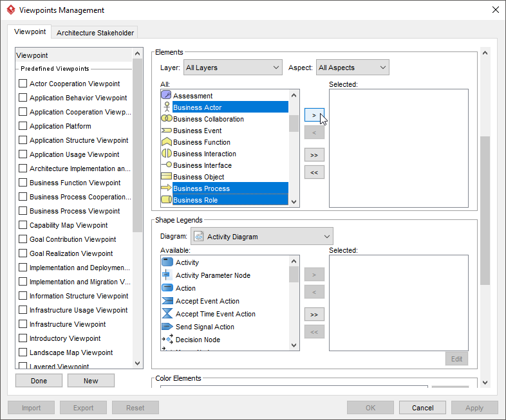Open the Aspect dropdown
The width and height of the screenshot is (506, 420).
352,68
